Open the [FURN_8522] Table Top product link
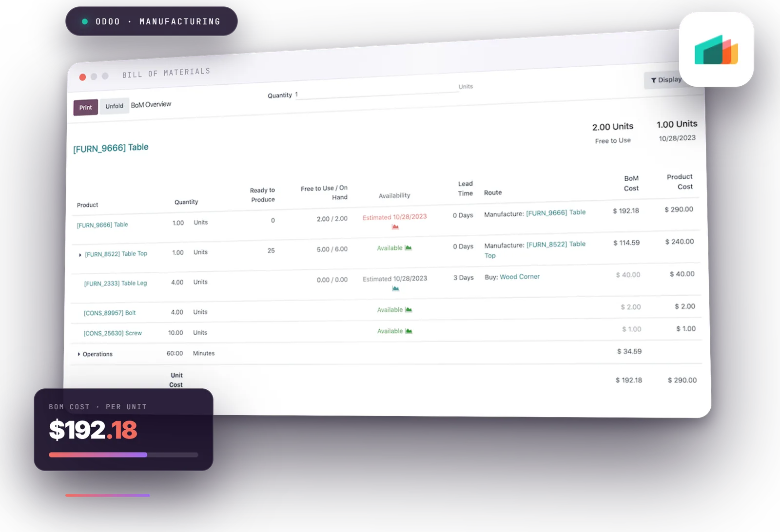The image size is (780, 532). (x=116, y=254)
